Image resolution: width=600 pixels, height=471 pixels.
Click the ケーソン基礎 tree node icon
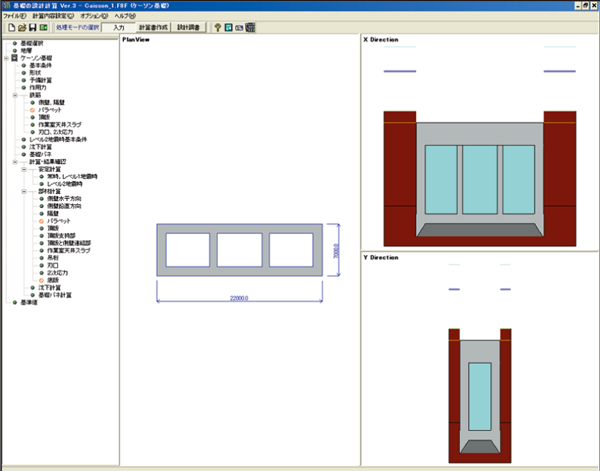point(14,58)
